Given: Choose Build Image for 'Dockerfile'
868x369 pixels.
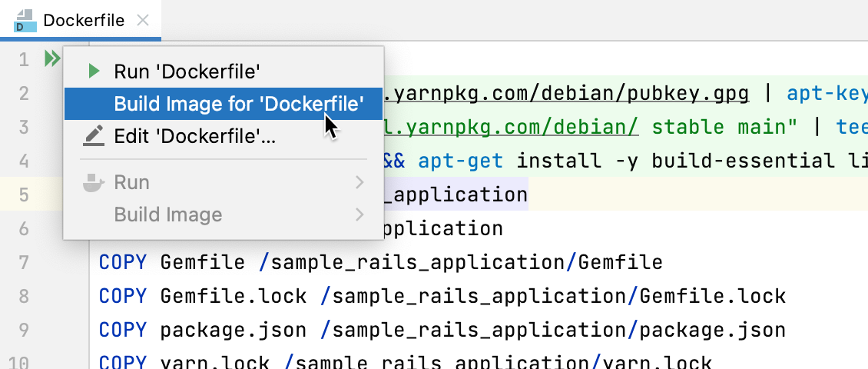Looking at the screenshot, I should [224, 104].
